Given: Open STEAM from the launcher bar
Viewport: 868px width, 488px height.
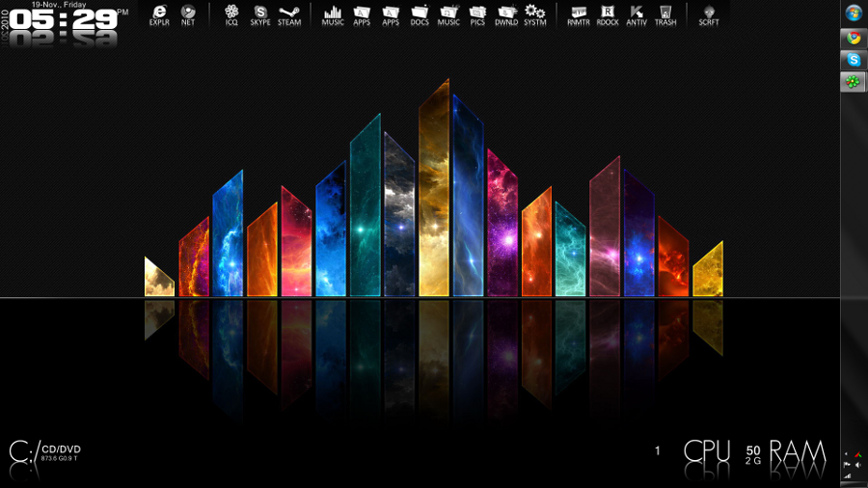Looking at the screenshot, I should click(289, 14).
